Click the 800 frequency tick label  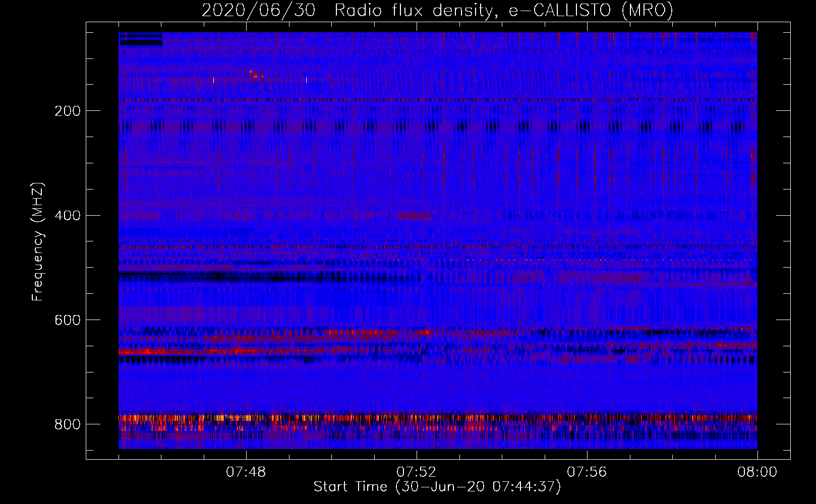pyautogui.click(x=68, y=424)
